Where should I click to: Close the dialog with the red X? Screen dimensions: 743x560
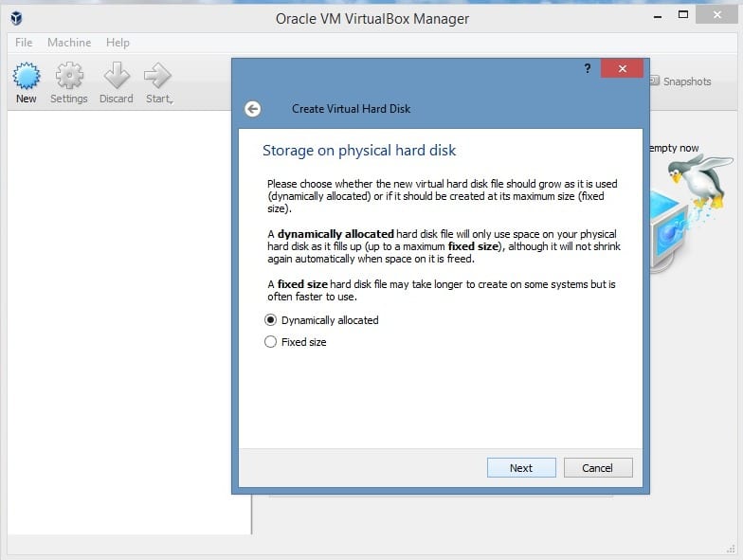pos(622,69)
